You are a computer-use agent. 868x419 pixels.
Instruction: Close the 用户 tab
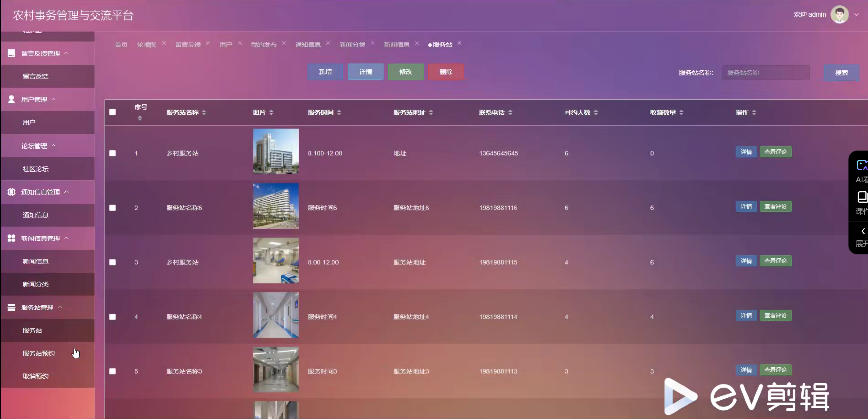pyautogui.click(x=240, y=43)
